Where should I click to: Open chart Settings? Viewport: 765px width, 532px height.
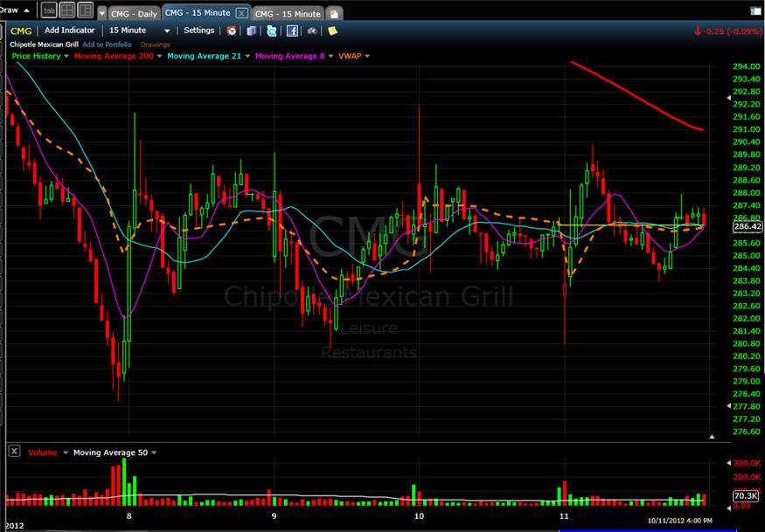pyautogui.click(x=199, y=31)
